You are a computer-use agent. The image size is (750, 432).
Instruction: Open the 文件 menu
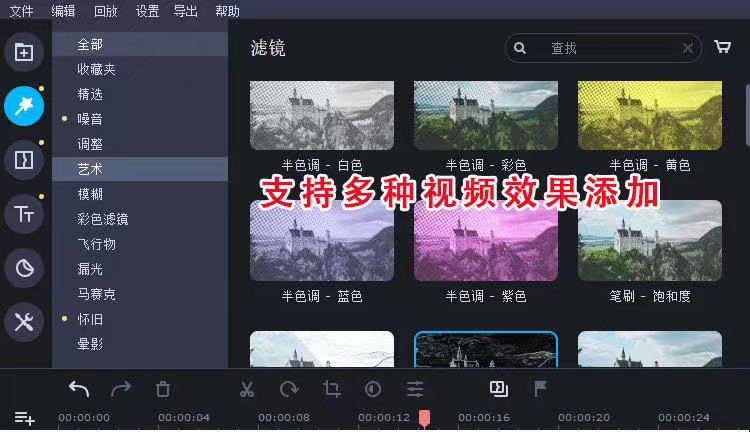[x=22, y=11]
